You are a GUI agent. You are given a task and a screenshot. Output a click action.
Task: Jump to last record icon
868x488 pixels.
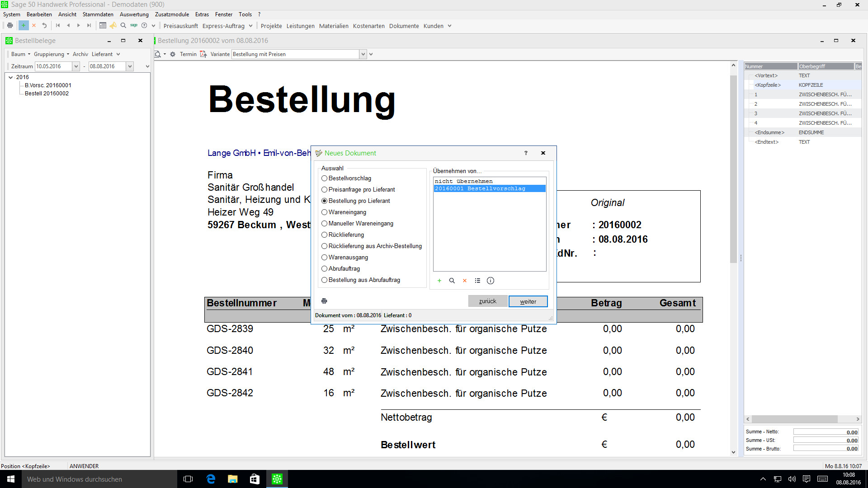click(x=89, y=26)
